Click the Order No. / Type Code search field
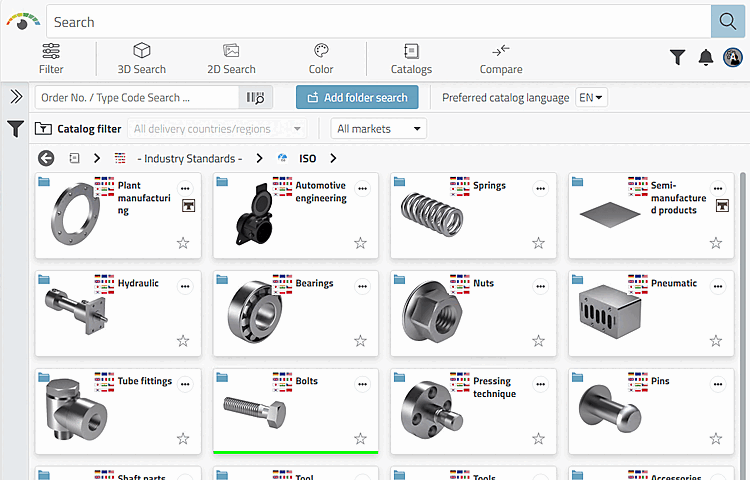Screen dimensions: 750x480 pos(137,98)
